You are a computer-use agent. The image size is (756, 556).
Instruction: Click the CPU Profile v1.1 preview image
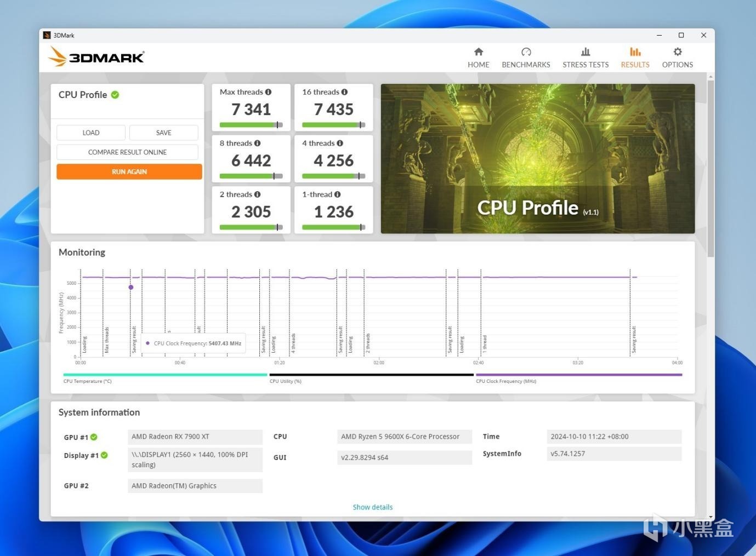click(538, 159)
